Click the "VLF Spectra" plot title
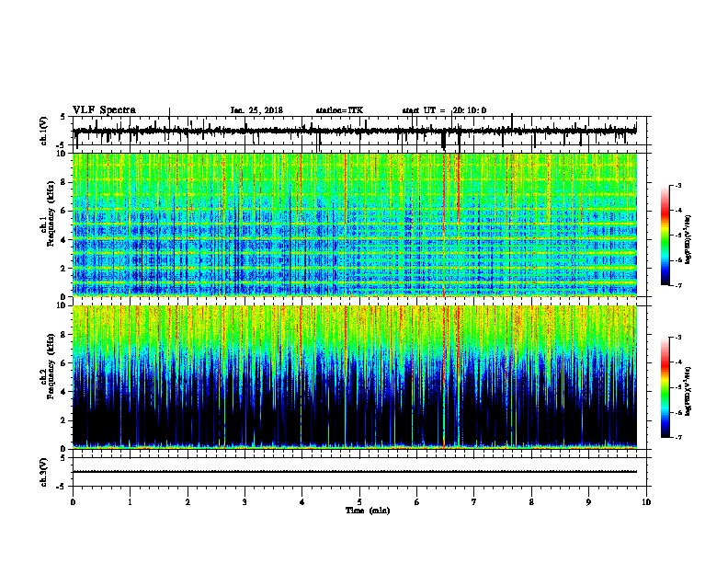This screenshot has width=728, height=563. (x=104, y=110)
